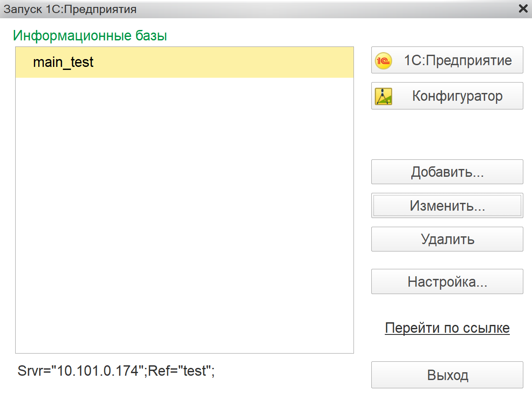Click the window title Запуск 1С:Предприятия
Image resolution: width=532 pixels, height=397 pixels.
[70, 9]
